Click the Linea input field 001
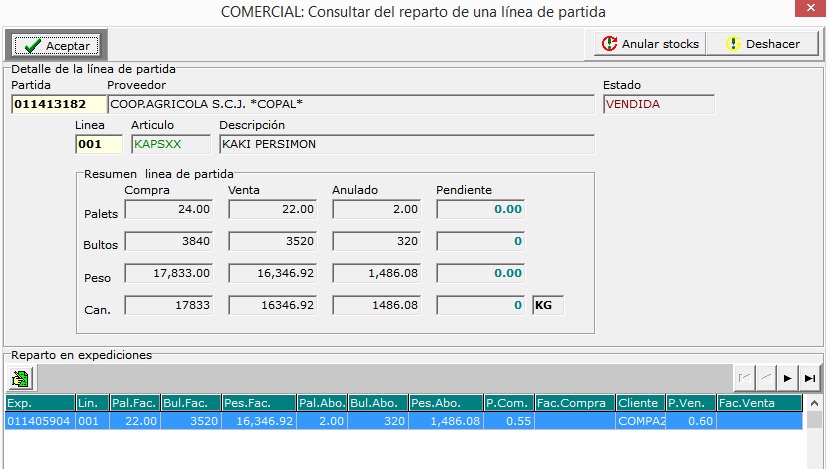This screenshot has height=469, width=830. (x=98, y=144)
